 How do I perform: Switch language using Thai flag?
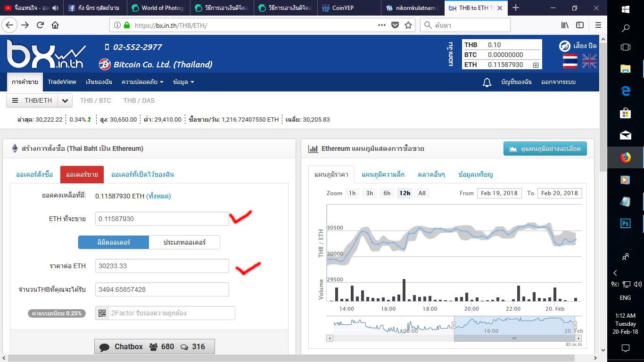point(570,61)
